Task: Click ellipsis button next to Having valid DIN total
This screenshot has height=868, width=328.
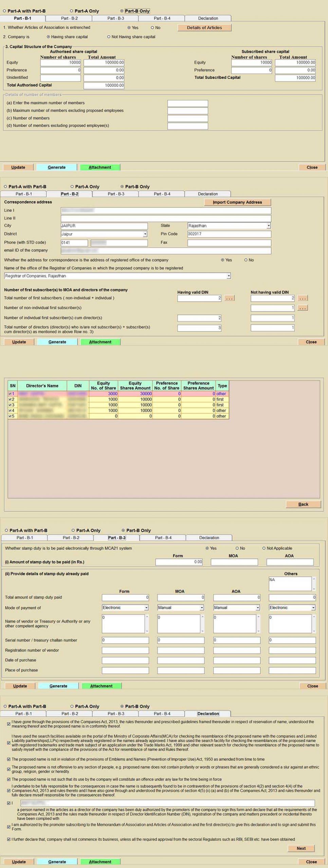Action: [x=229, y=298]
